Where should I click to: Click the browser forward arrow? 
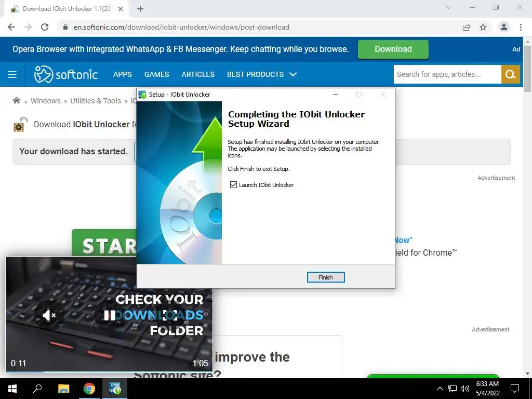28,27
